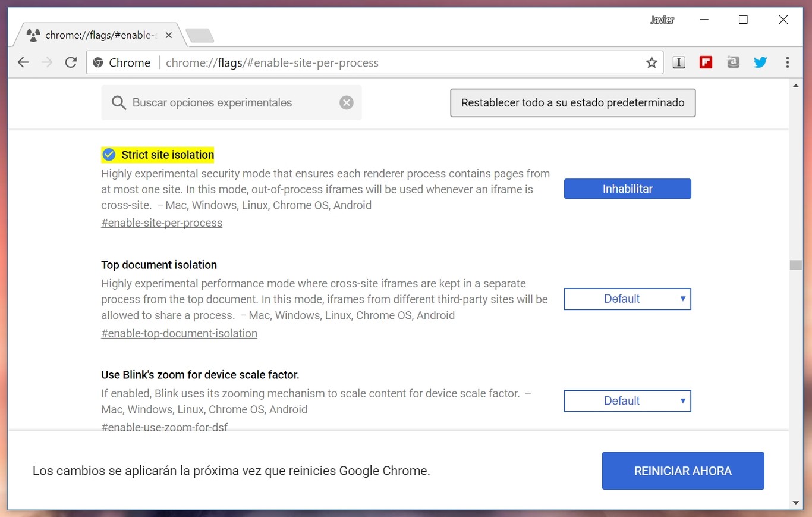Bookmark this page with the star icon
The width and height of the screenshot is (812, 517).
click(652, 62)
